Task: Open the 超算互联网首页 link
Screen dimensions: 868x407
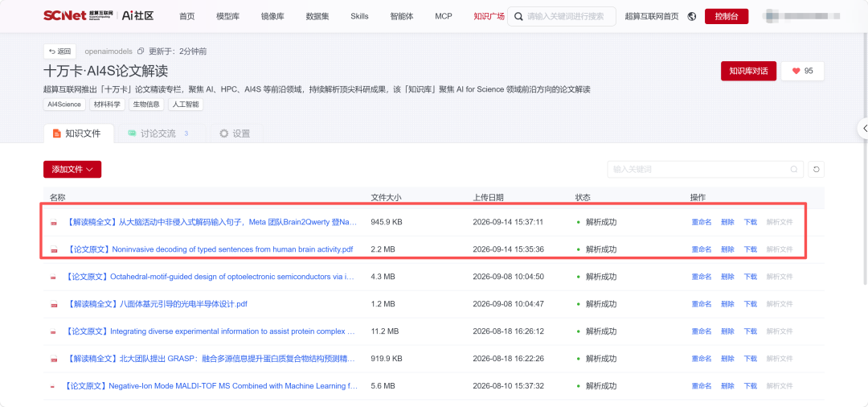Action: pyautogui.click(x=652, y=16)
